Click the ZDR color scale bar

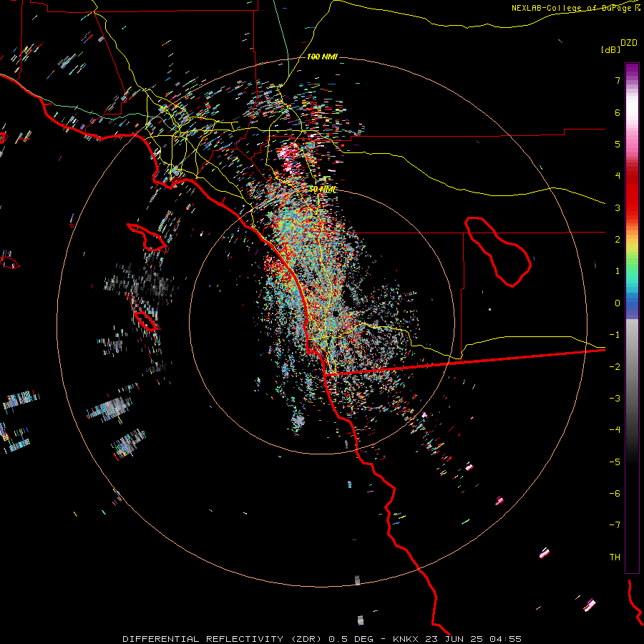(x=632, y=318)
